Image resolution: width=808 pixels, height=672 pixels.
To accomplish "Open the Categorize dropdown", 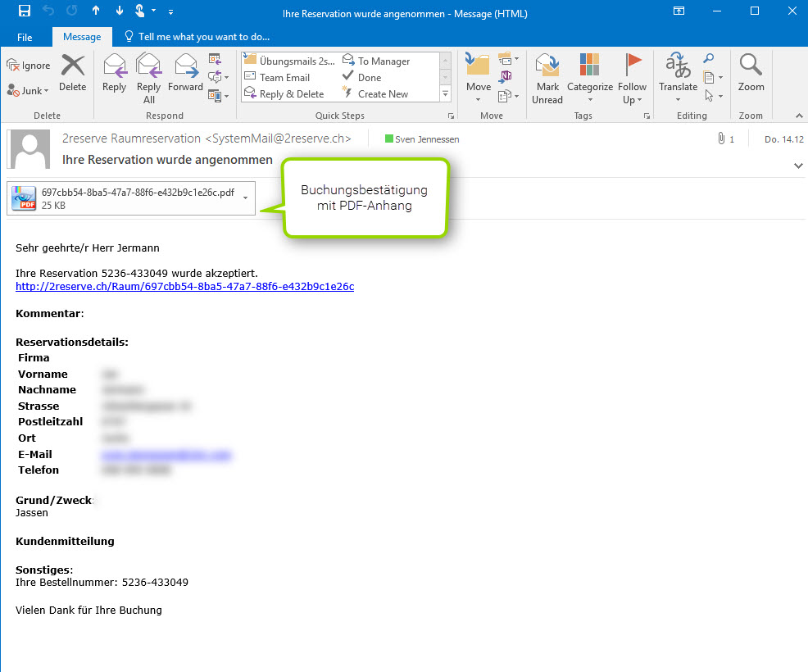I will 589,74.
